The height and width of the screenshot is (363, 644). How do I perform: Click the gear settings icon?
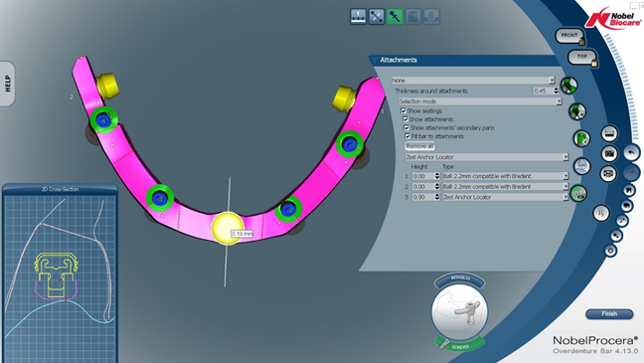611,251
